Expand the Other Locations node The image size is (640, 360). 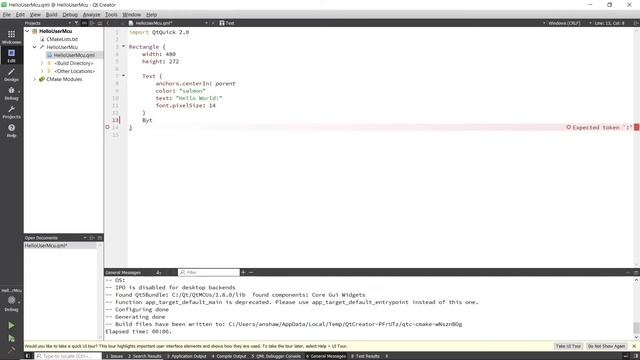click(x=42, y=71)
